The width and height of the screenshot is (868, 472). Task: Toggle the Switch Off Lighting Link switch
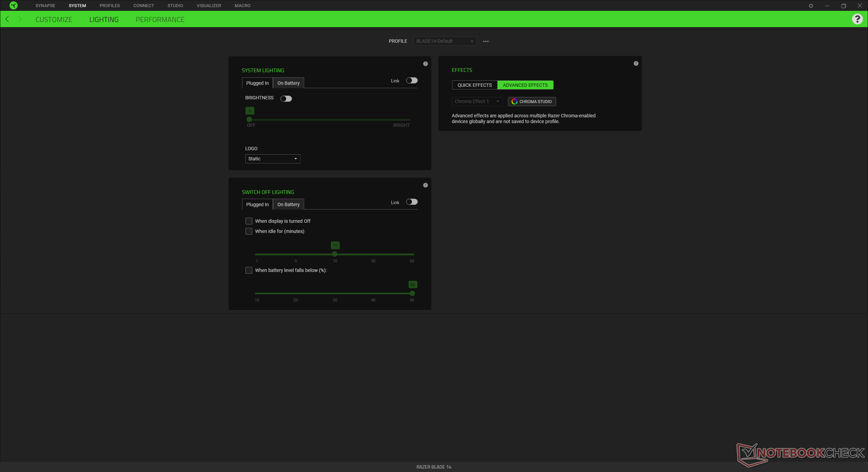click(x=412, y=202)
